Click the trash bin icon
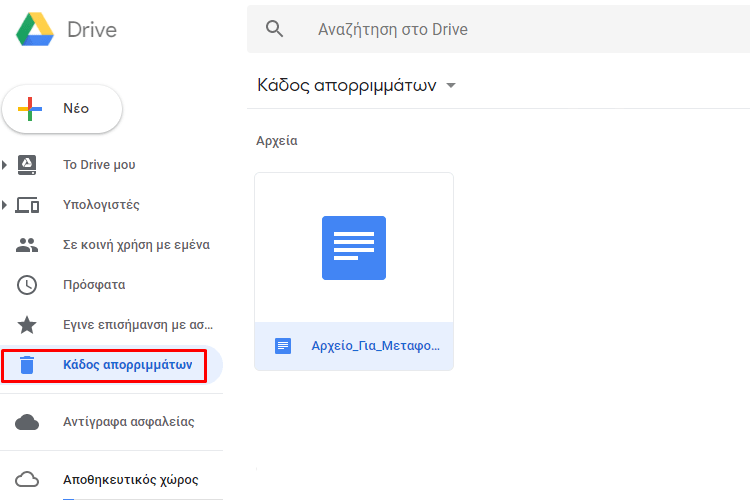 click(x=27, y=365)
